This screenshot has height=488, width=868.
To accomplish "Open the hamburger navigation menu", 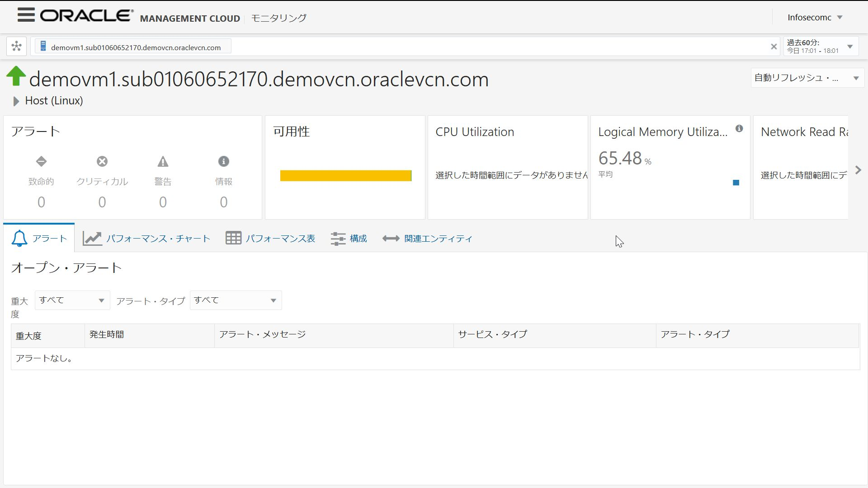I will click(26, 15).
